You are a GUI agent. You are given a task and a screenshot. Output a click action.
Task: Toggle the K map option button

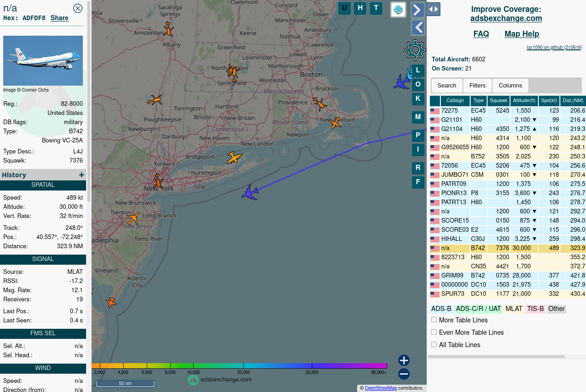418,99
